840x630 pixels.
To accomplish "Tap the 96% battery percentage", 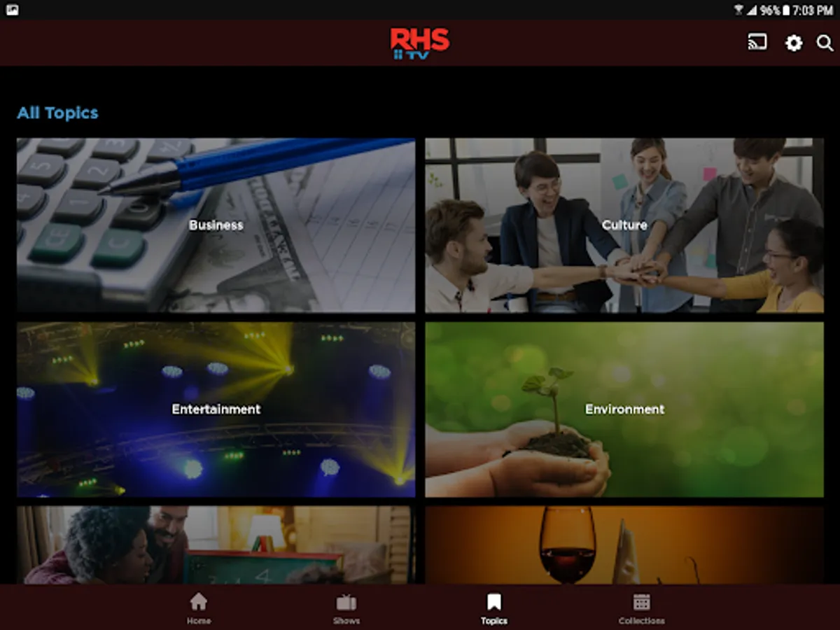I will pos(770,10).
